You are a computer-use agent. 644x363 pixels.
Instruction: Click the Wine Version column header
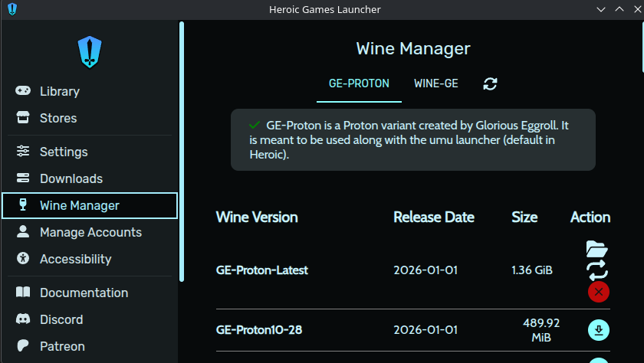tap(257, 217)
